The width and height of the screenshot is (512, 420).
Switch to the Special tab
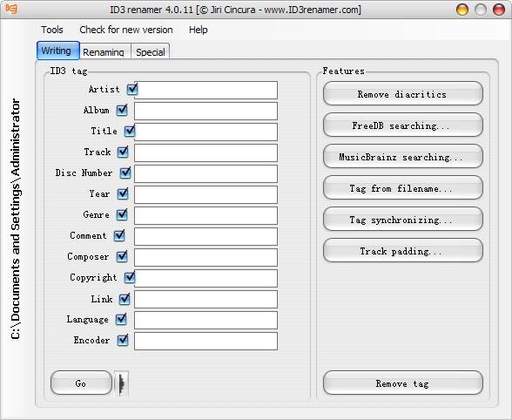(150, 51)
